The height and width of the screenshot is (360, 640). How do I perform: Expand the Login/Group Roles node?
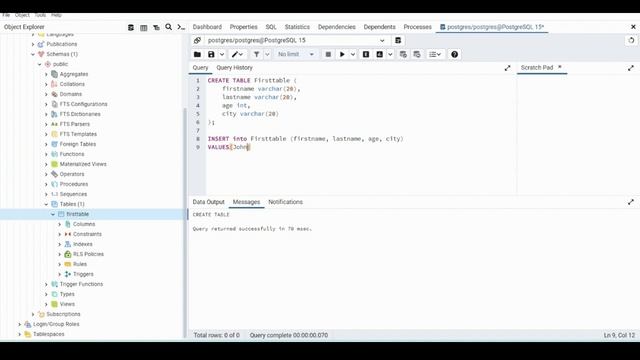pos(20,324)
